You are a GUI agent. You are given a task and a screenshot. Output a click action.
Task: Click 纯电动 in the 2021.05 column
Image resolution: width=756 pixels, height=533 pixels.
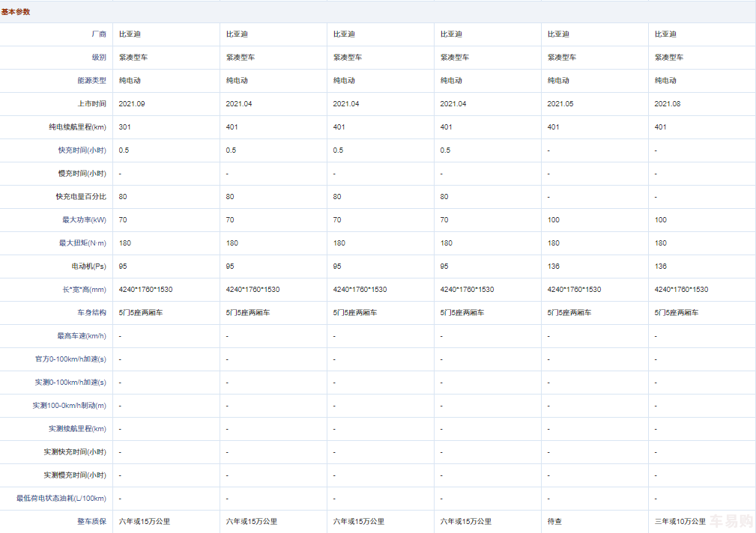pyautogui.click(x=558, y=81)
